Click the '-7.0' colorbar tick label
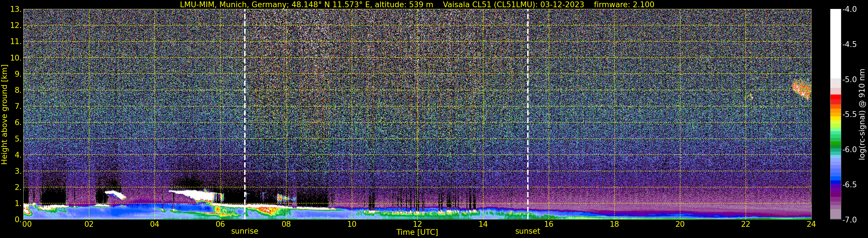This screenshot has width=868, height=238. point(849,220)
